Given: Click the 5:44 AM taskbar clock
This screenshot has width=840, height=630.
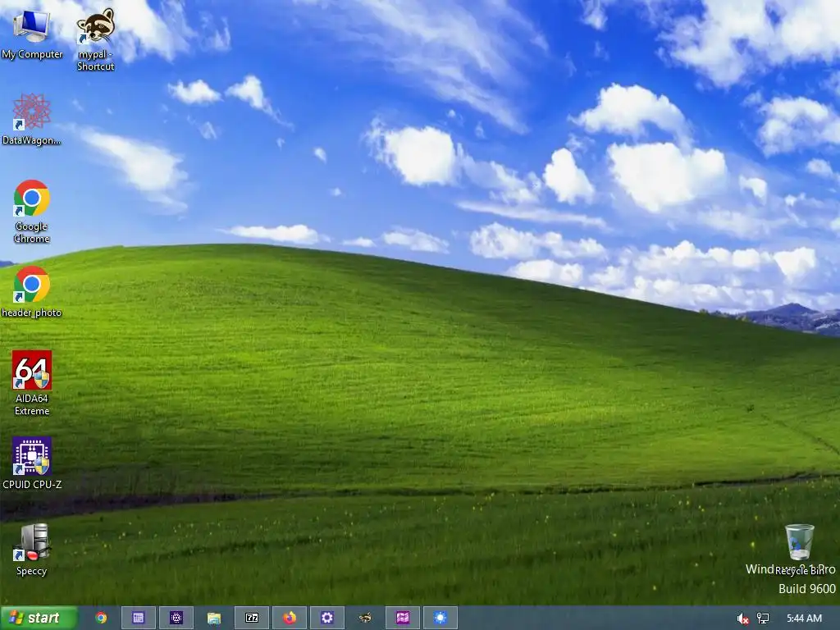Looking at the screenshot, I should tap(804, 619).
